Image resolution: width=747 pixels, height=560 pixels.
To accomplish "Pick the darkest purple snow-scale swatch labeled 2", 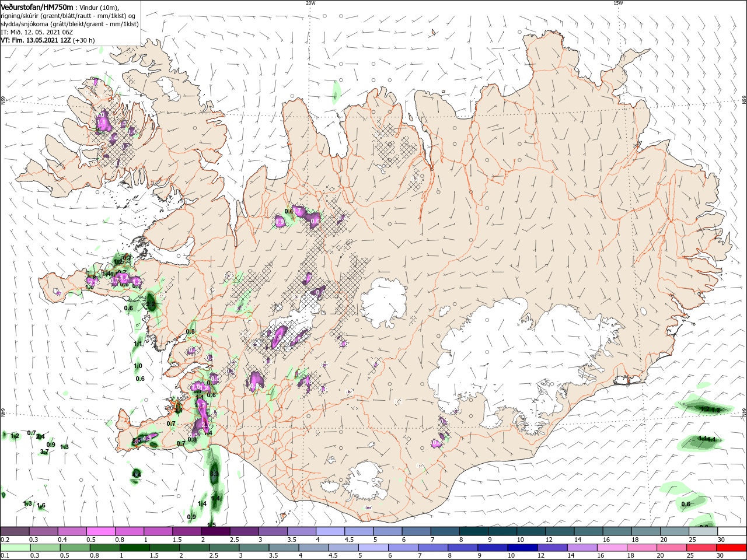I will (x=215, y=531).
